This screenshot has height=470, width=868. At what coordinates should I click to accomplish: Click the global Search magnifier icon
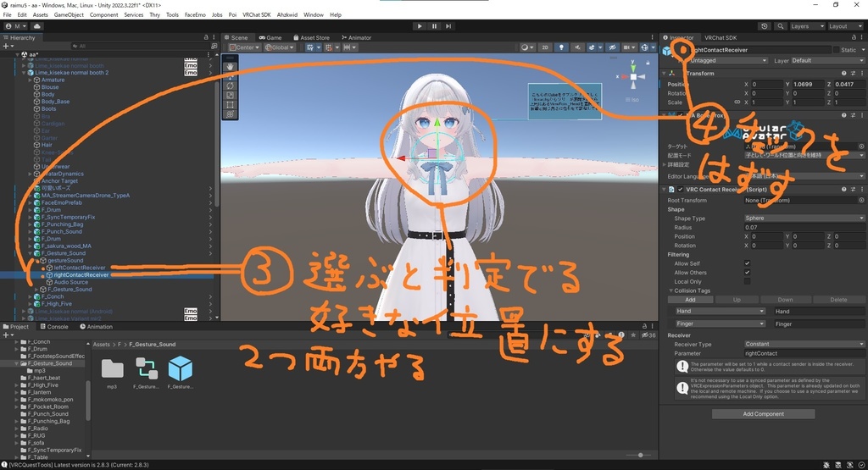coord(780,26)
